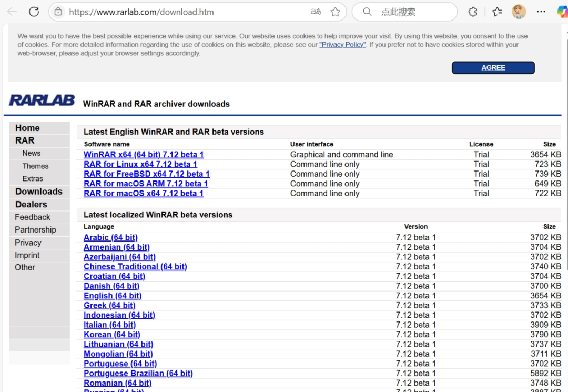This screenshot has width=568, height=392.
Task: Download Mongolian (64 bit) version
Action: [118, 354]
